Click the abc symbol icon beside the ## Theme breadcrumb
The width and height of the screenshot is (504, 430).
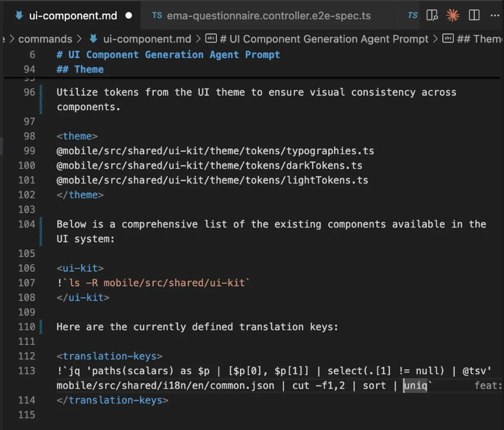448,39
